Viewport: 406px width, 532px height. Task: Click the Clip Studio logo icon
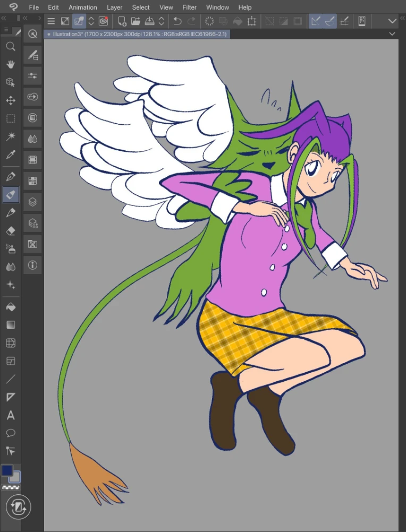click(13, 7)
